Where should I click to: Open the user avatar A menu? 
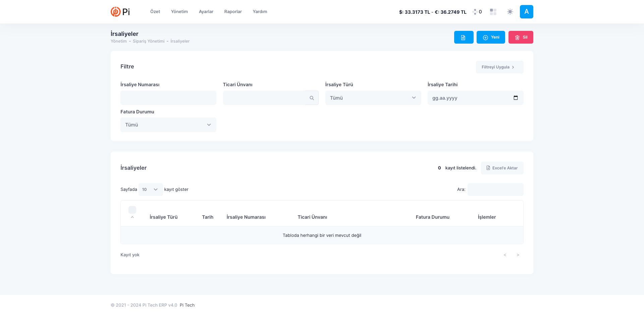[x=526, y=12]
